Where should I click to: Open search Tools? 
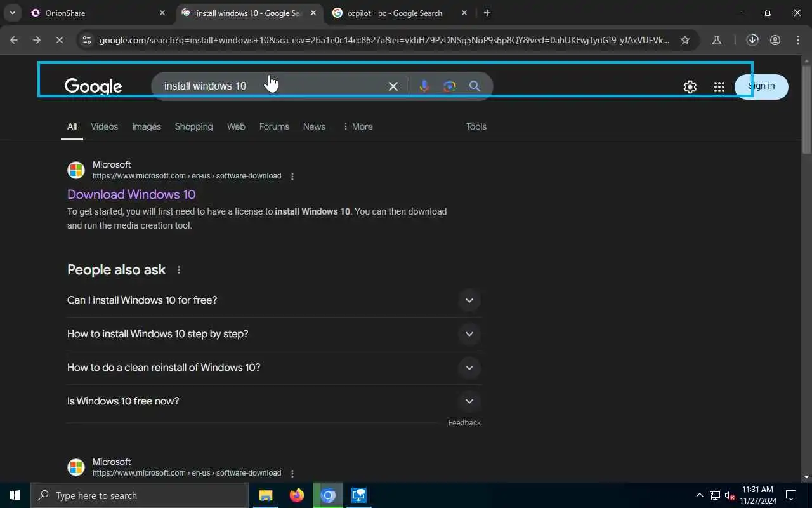tap(476, 126)
